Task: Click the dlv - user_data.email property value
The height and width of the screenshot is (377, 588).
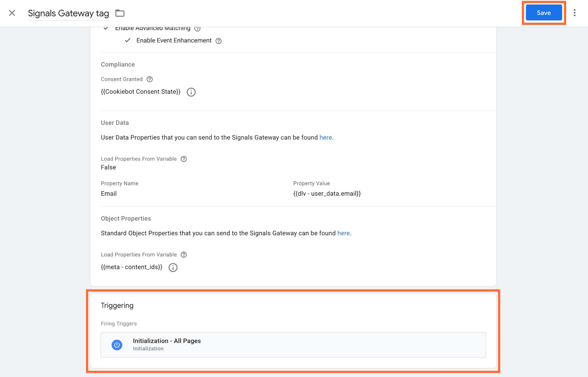Action: click(x=327, y=194)
